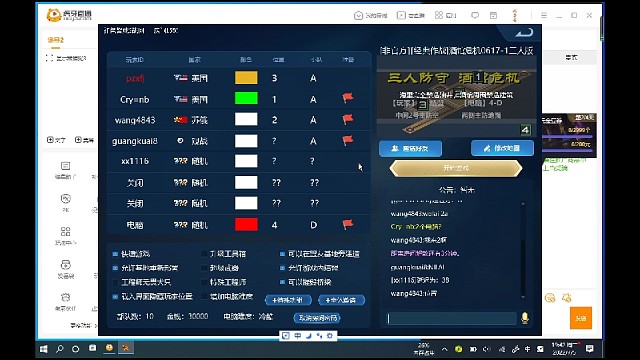Viewport: 640px width, 360px height.
Task: Click the PK icon in Huya sidebar
Action: click(x=65, y=199)
